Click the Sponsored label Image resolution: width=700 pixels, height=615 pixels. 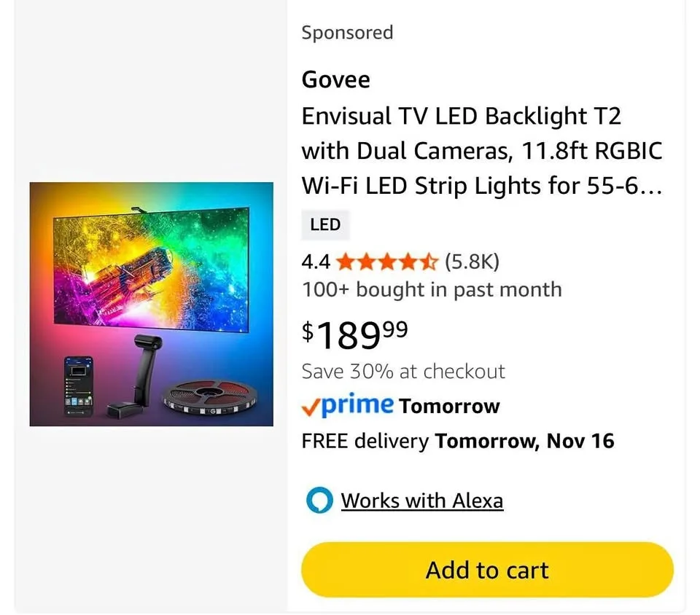[347, 33]
